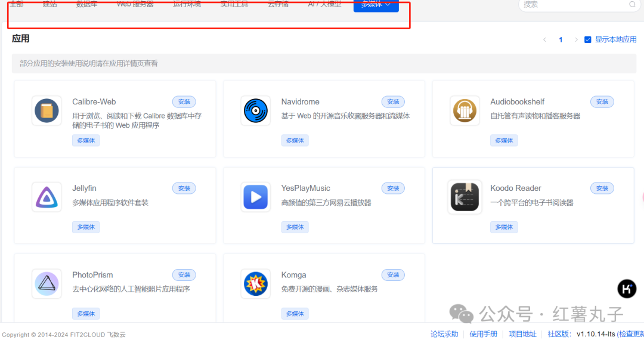
Task: Open the 使用手册 footer link
Action: coord(483,334)
